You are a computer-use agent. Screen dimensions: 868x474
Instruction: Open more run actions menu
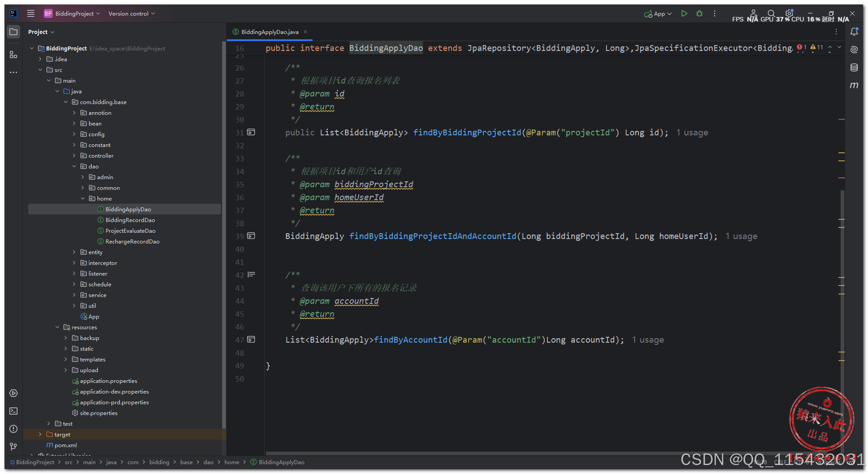coord(715,13)
